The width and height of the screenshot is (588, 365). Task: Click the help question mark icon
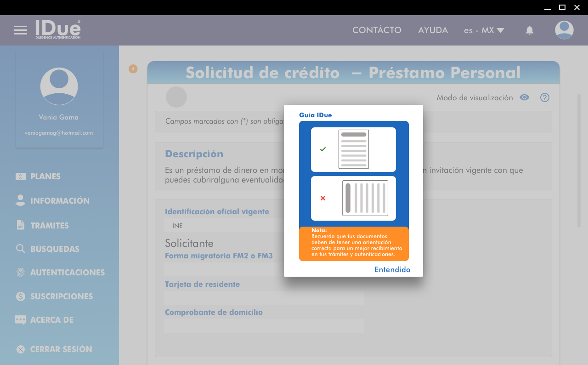(545, 97)
